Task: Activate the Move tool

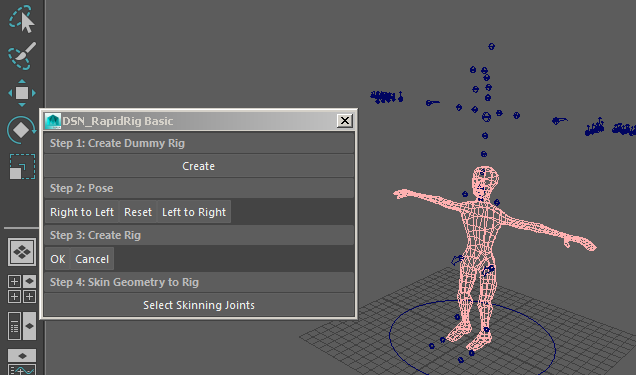Action: pyautogui.click(x=21, y=93)
